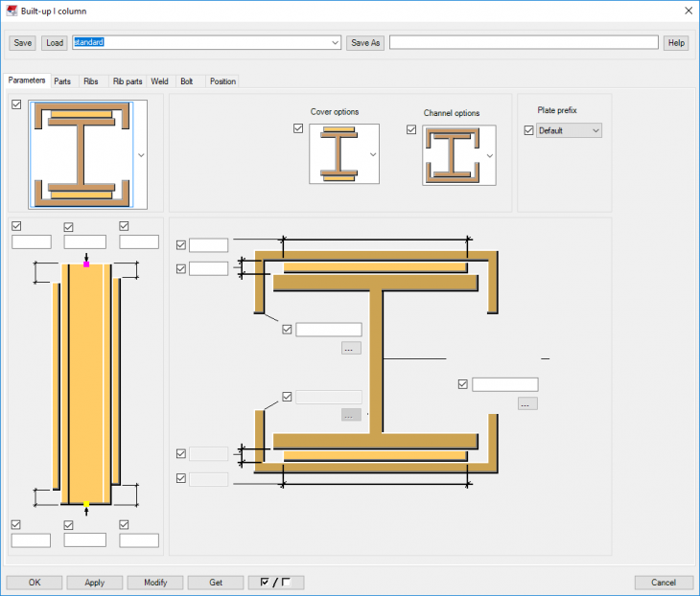Toggle checkbox for bottom cover plate width
The image size is (700, 596).
[181, 478]
